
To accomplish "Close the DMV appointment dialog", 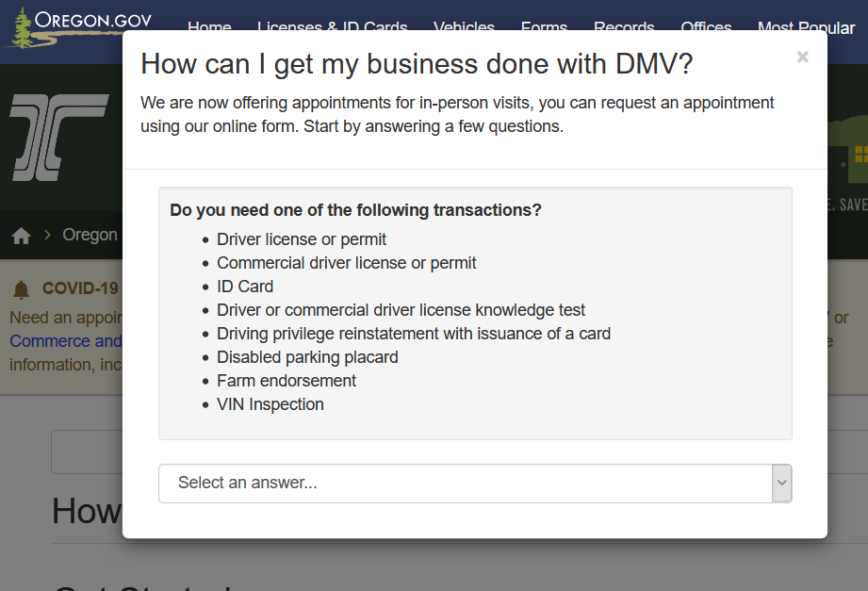I will coord(802,57).
